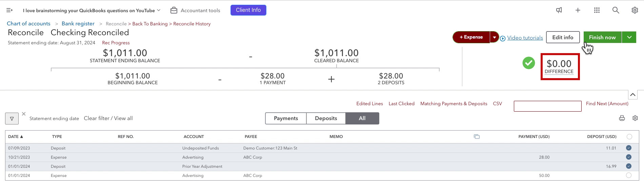Open search with the magnifier icon
The height and width of the screenshot is (184, 644).
click(616, 10)
